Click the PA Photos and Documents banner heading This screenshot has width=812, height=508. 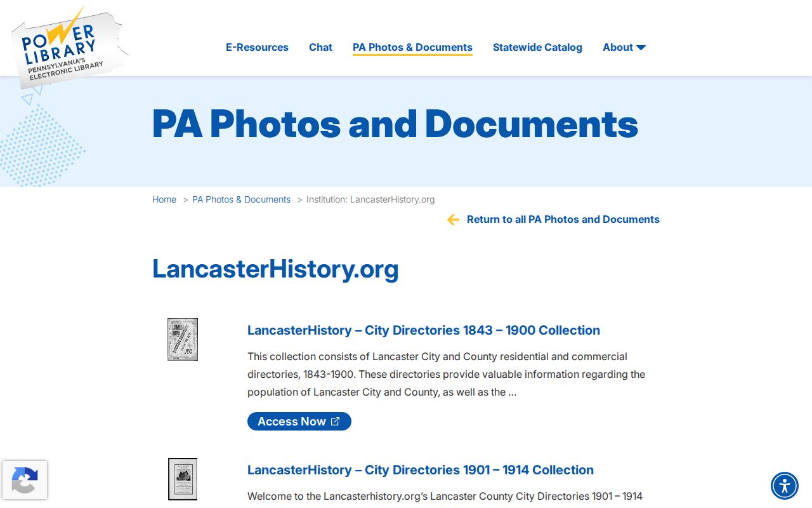click(395, 124)
